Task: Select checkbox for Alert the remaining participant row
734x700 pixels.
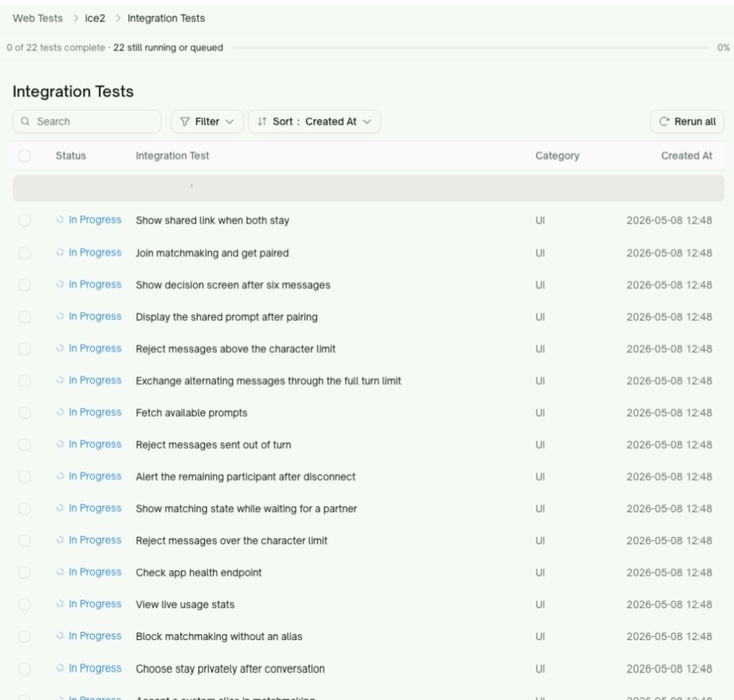Action: coord(25,476)
